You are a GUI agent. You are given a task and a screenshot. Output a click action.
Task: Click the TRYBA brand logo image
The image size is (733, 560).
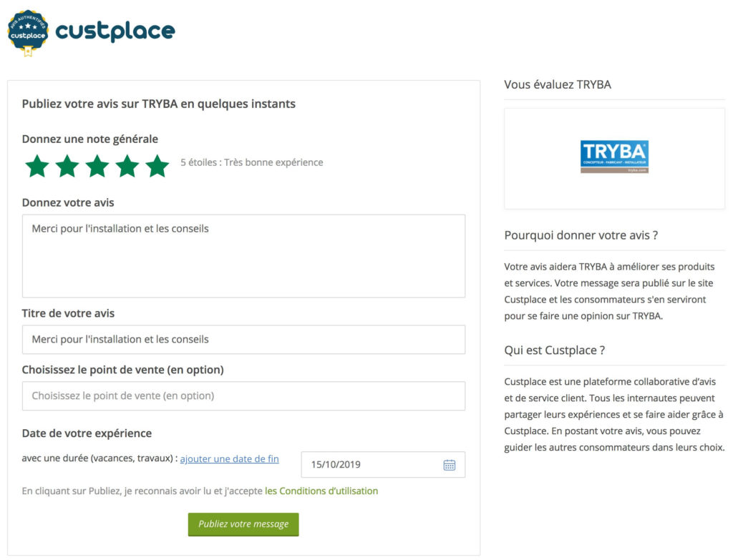[x=614, y=157]
